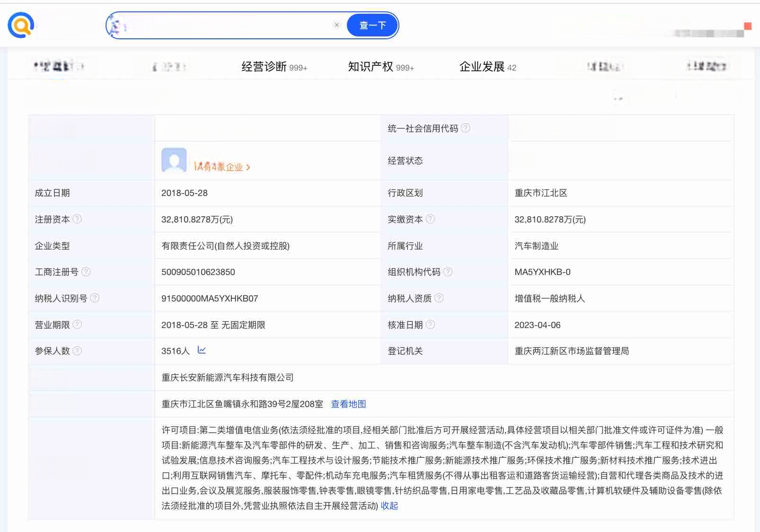Select the 登记机关 label cell
Image resolution: width=760 pixels, height=532 pixels.
(444, 351)
